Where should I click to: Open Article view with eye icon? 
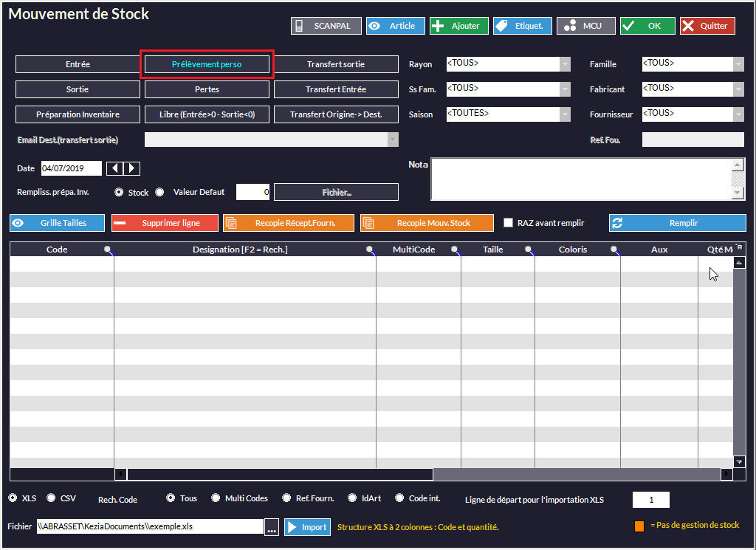[x=395, y=26]
